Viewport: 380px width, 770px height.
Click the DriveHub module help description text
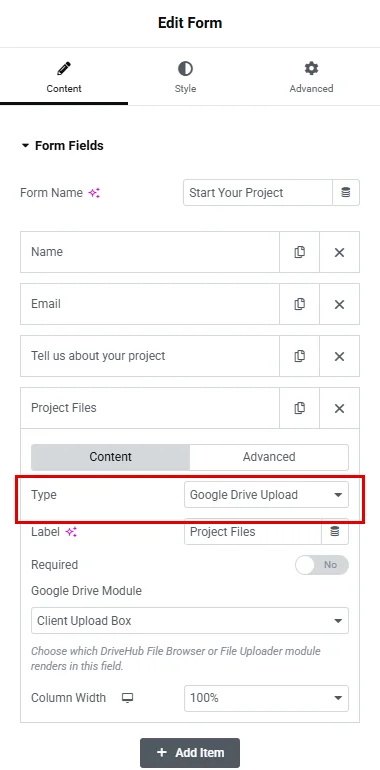click(x=176, y=659)
